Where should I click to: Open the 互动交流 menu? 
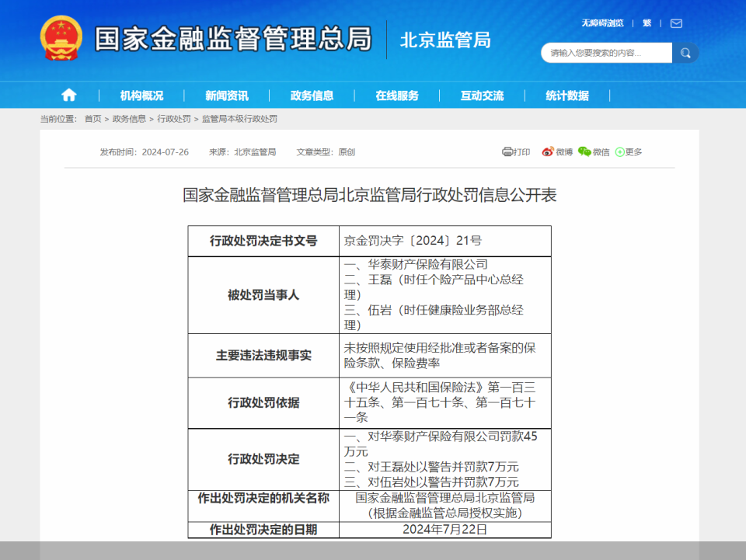[x=482, y=96]
